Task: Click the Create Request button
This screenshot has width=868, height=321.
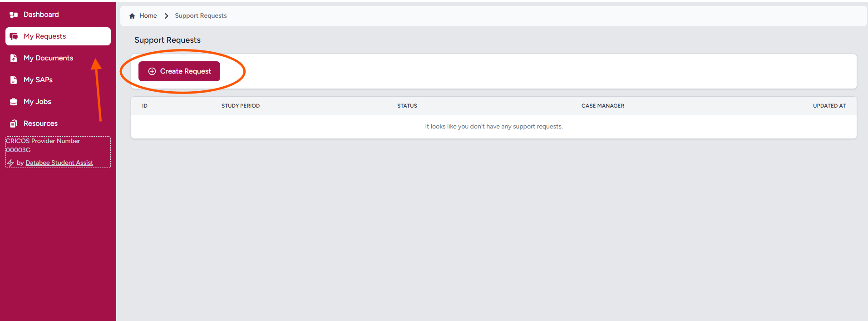Action: coord(179,71)
